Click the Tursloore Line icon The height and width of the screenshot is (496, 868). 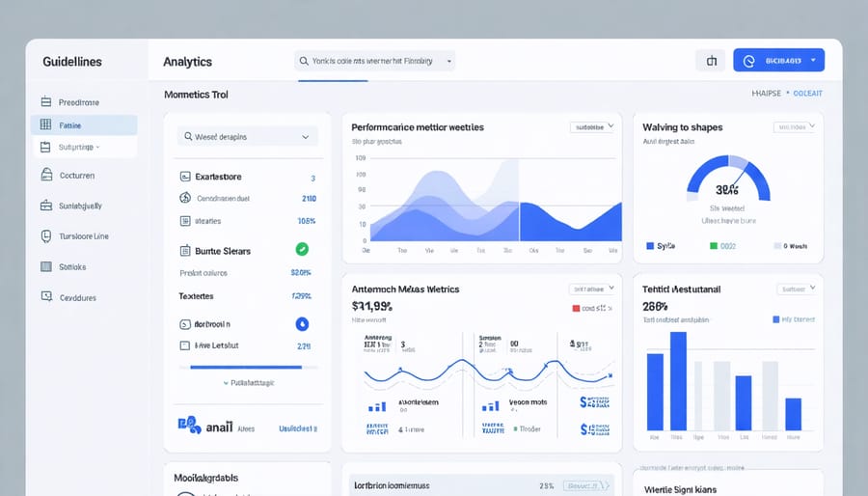pos(46,236)
